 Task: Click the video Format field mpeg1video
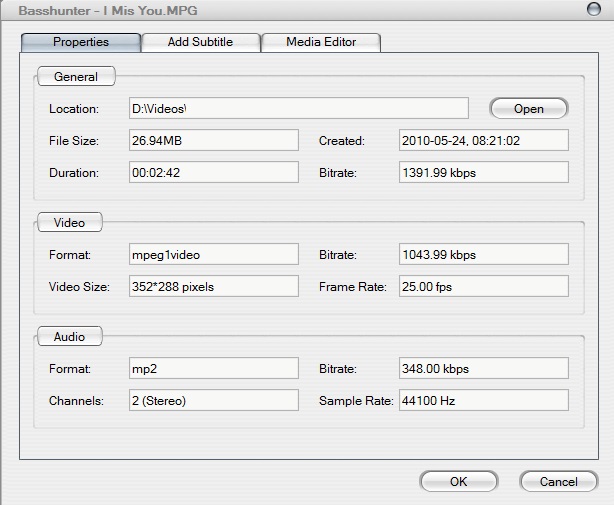pos(214,254)
